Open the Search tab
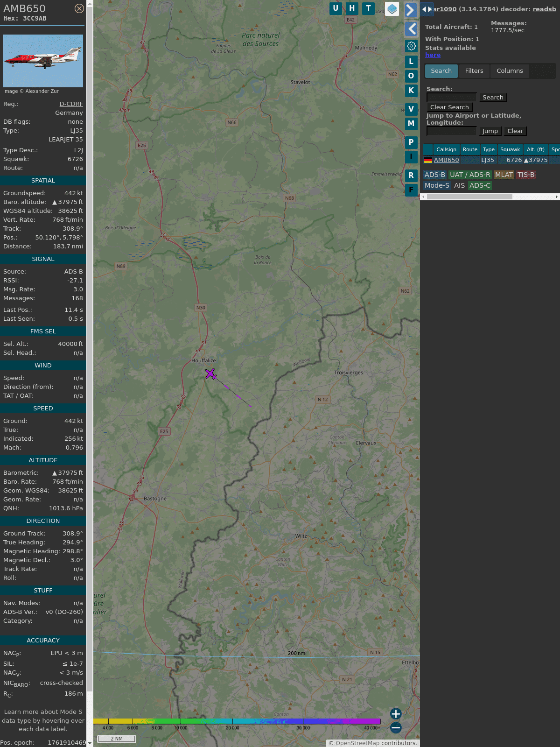The image size is (560, 747). pos(441,71)
